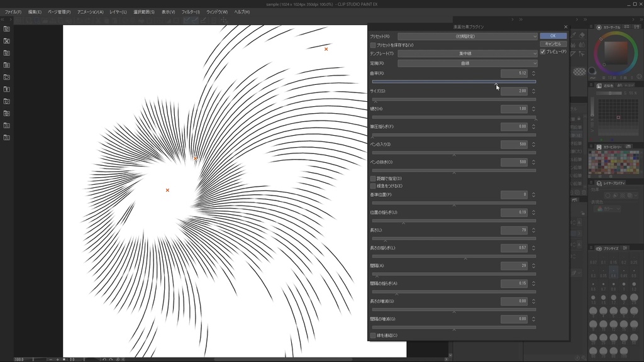
Task: Click the main color circle swatch icon
Action: click(592, 70)
